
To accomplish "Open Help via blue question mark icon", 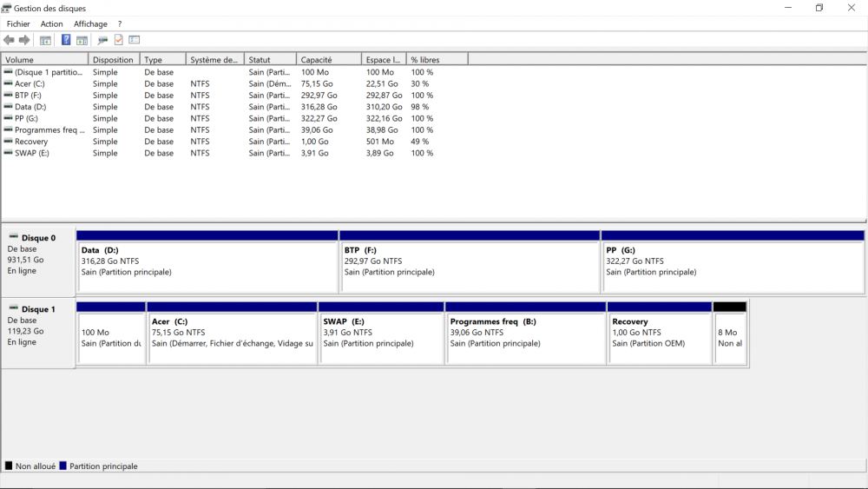I will click(x=66, y=40).
